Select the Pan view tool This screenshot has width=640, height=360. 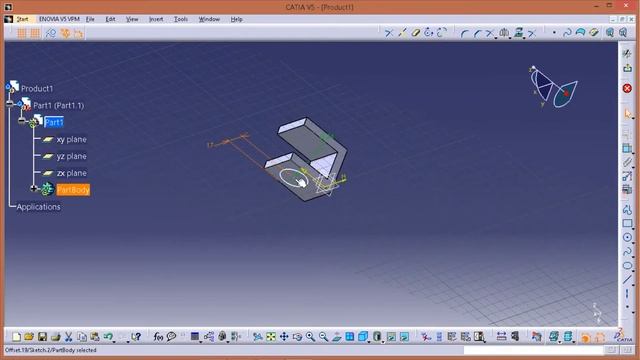(284, 337)
